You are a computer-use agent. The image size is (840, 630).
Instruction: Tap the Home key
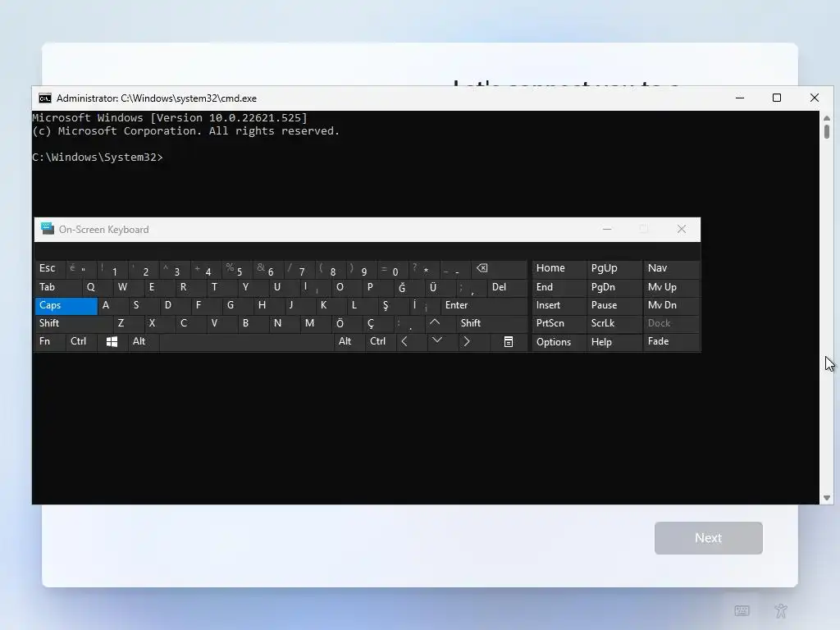click(x=559, y=269)
